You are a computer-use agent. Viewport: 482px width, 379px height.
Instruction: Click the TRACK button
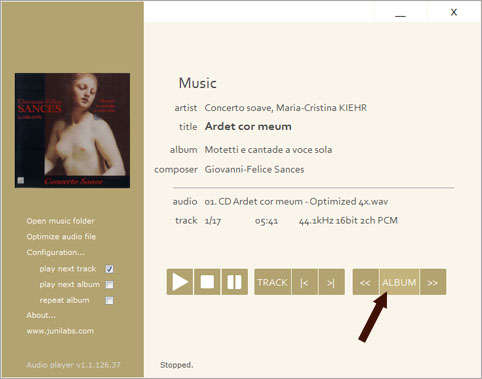pos(272,282)
